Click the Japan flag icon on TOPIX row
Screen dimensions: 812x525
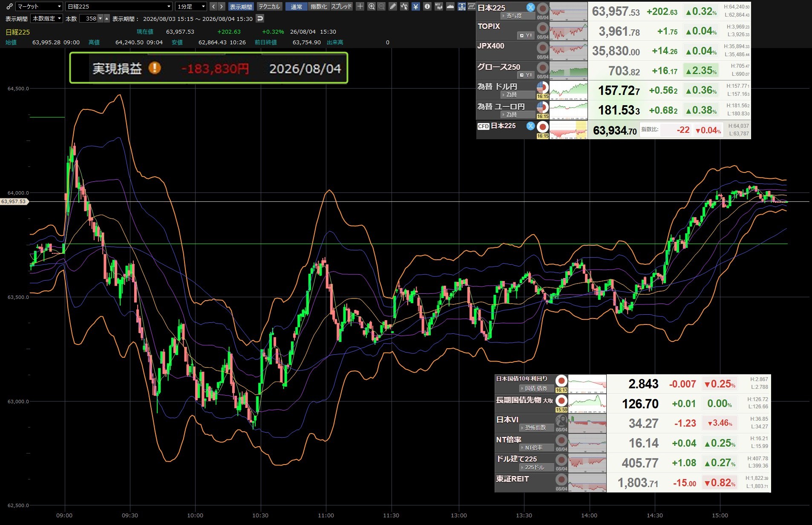(542, 28)
